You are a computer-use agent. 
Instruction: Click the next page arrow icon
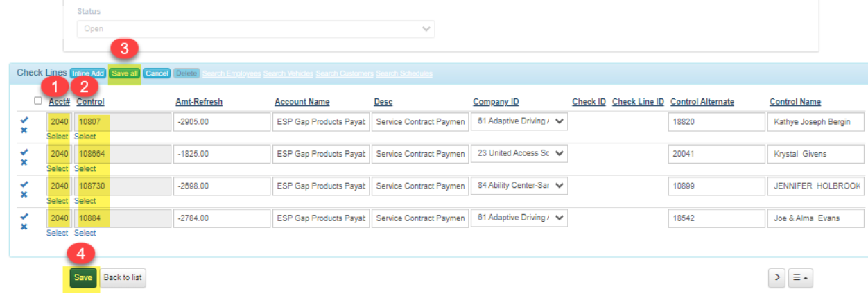point(776,277)
